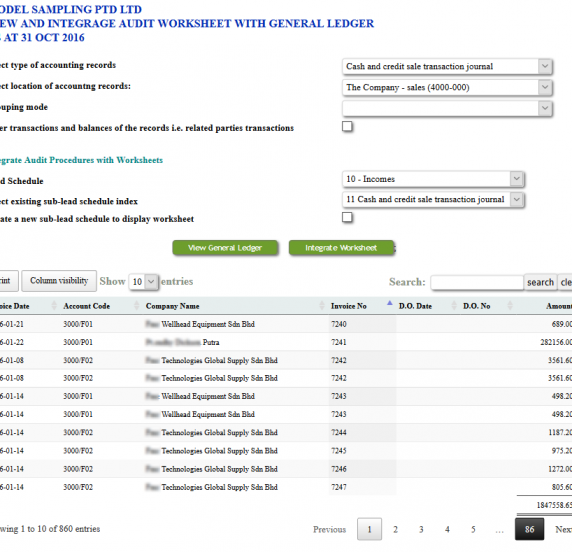Viewport: 572px width, 552px height.
Task: Sort by Account Code column arrows
Action: pyautogui.click(x=137, y=305)
